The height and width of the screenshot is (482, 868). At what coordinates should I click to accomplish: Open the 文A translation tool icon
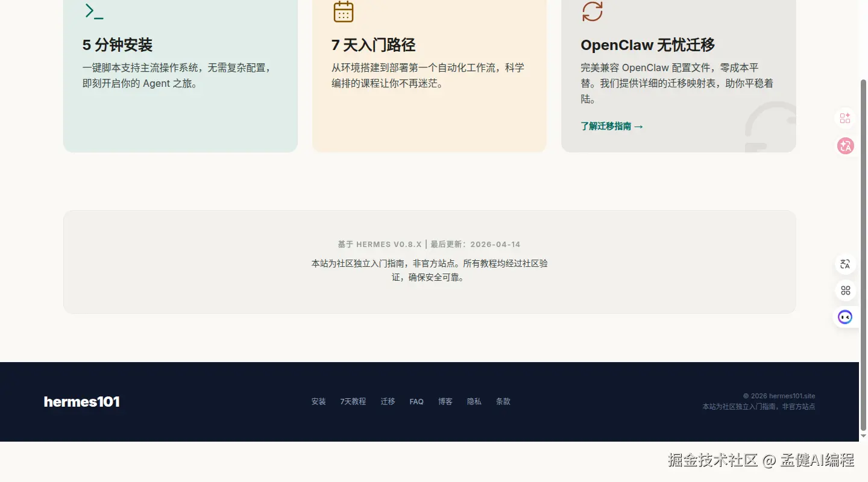tap(844, 264)
